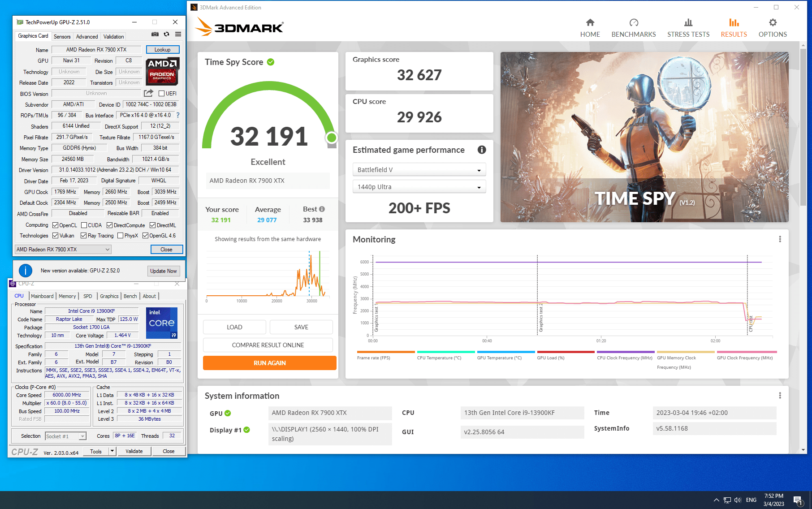Click the Frame rate (FPS) orange legend swatch

tap(386, 352)
